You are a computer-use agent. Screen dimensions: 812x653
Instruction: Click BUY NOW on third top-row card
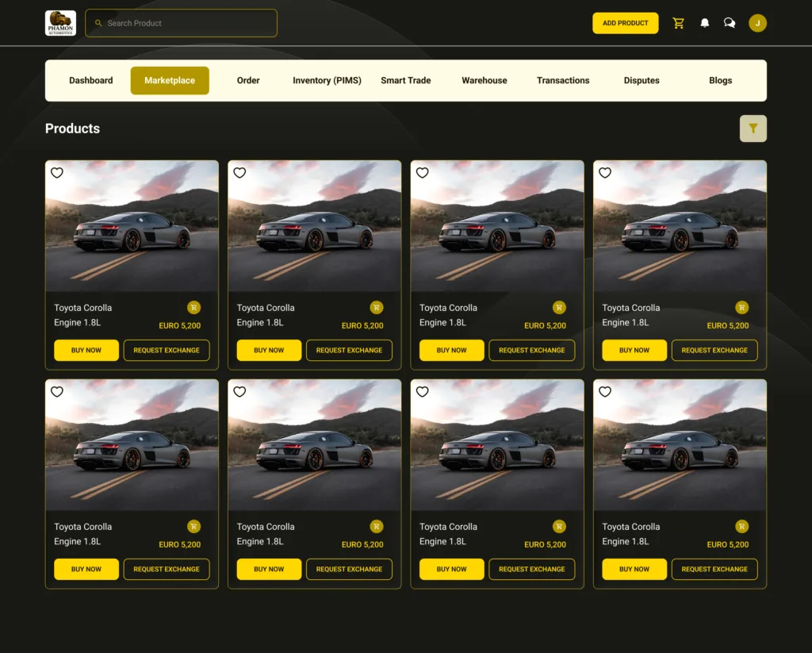451,351
